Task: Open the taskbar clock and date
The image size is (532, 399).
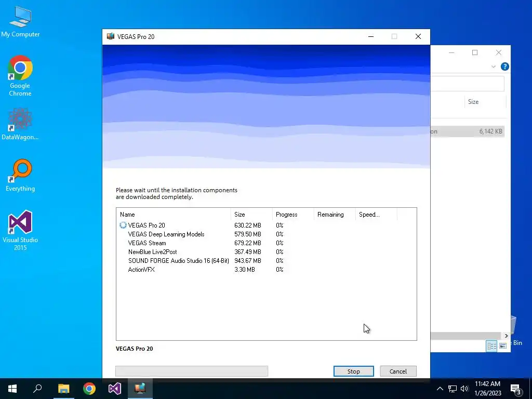Action: pos(487,389)
